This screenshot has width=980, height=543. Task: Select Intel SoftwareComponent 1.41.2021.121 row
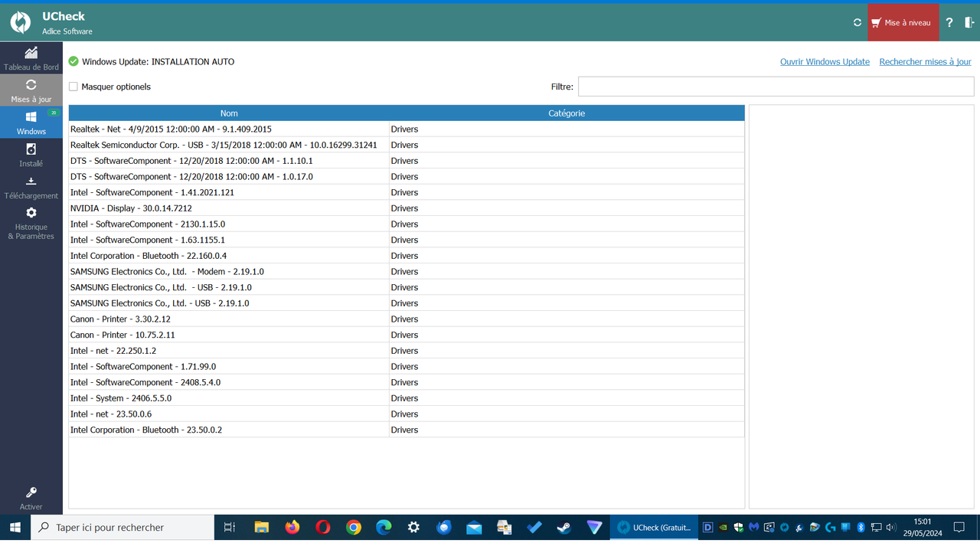click(407, 192)
